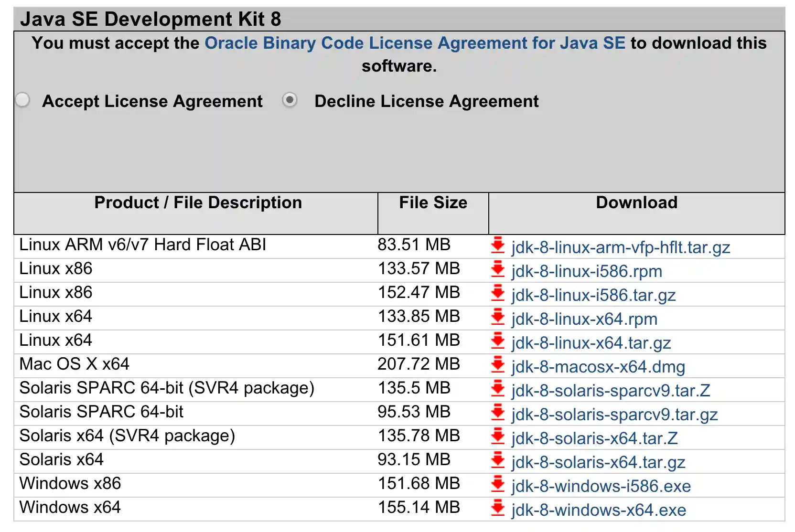Download jdk-8-windows-x64.exe installer link
The image size is (795, 532).
click(598, 510)
